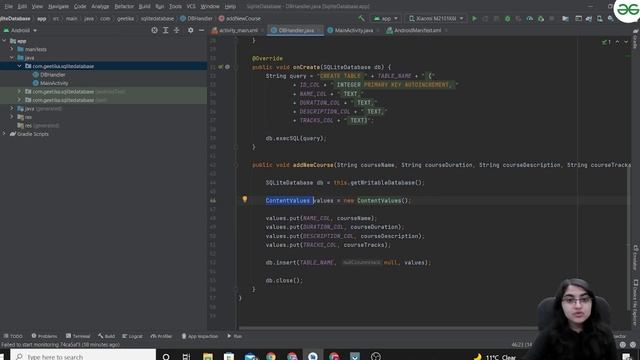Open the Run tool window
Image resolution: width=640 pixels, height=360 pixels.
(x=234, y=336)
